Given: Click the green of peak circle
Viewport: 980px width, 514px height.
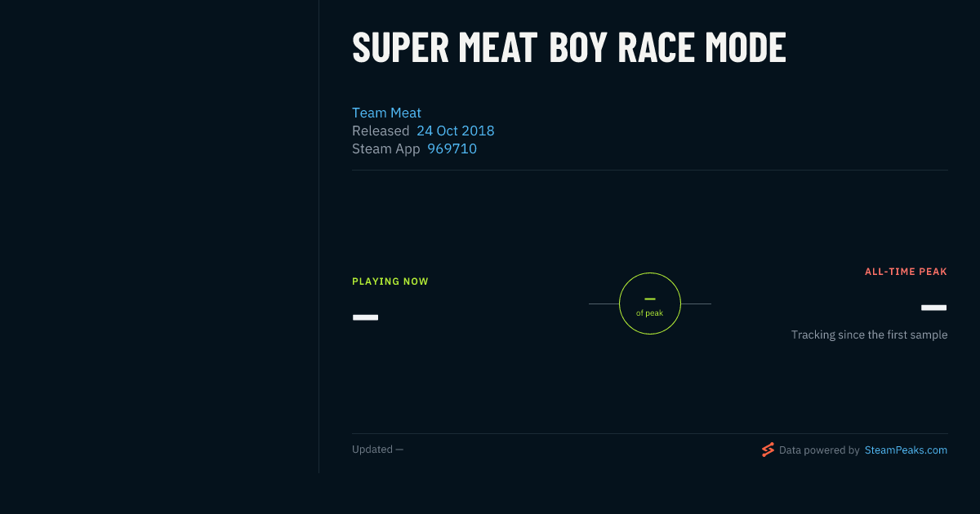Looking at the screenshot, I should [650, 304].
